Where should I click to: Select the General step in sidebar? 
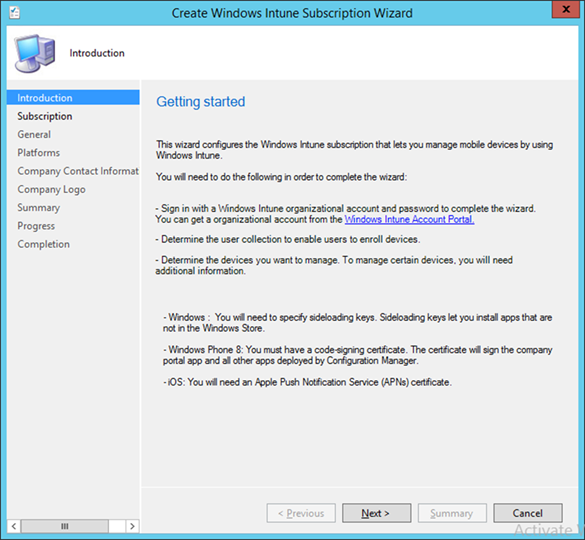pos(34,134)
